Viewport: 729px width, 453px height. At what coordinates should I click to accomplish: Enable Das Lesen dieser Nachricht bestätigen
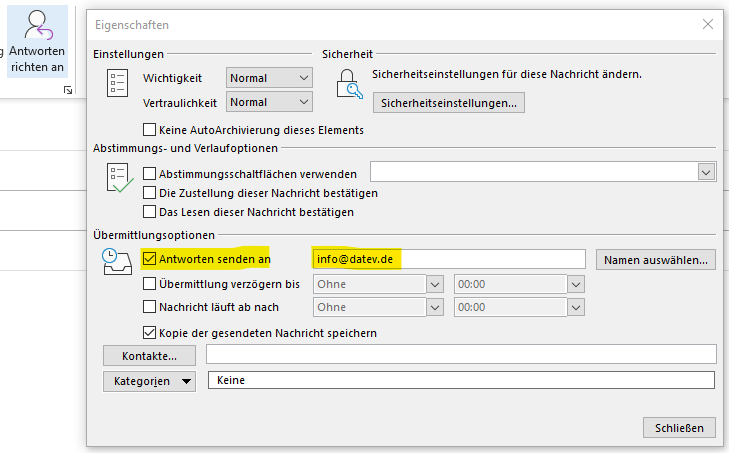(149, 212)
